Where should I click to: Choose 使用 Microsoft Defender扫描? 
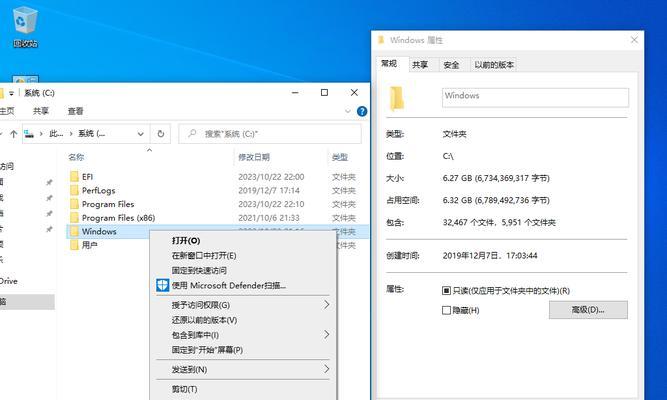click(x=229, y=285)
